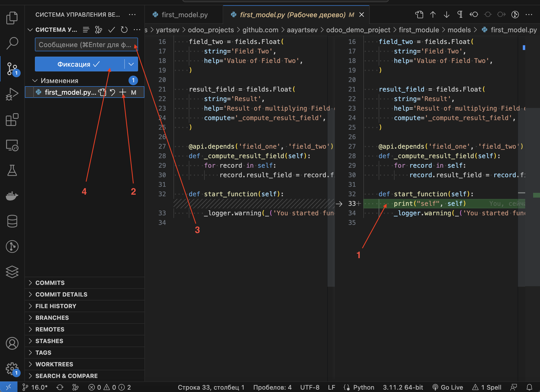Change Python language mode in status bar
The image size is (540, 392).
[x=364, y=387]
